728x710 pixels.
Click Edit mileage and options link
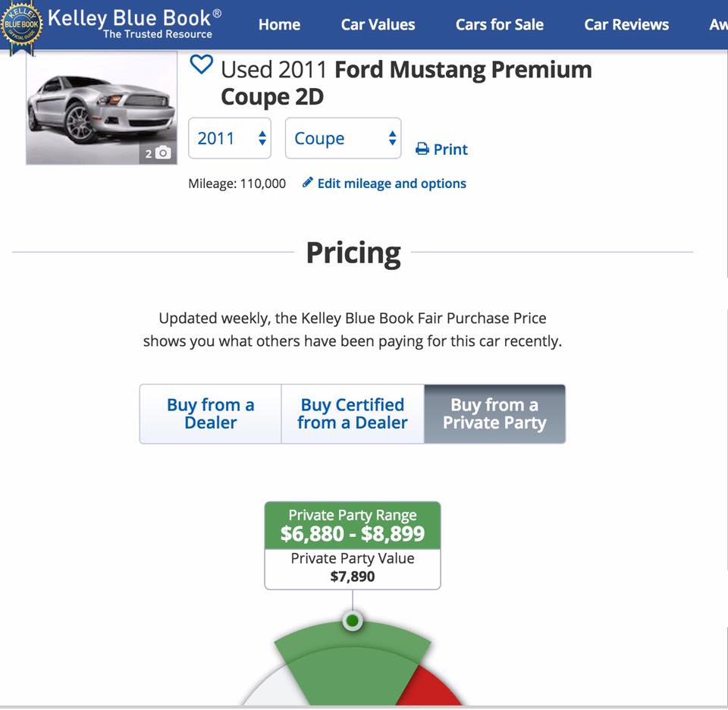point(391,183)
